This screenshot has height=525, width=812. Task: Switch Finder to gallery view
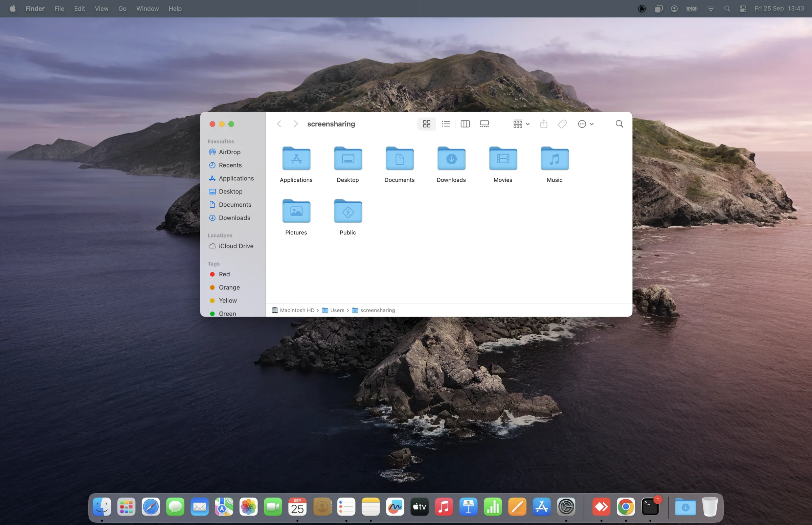(484, 124)
